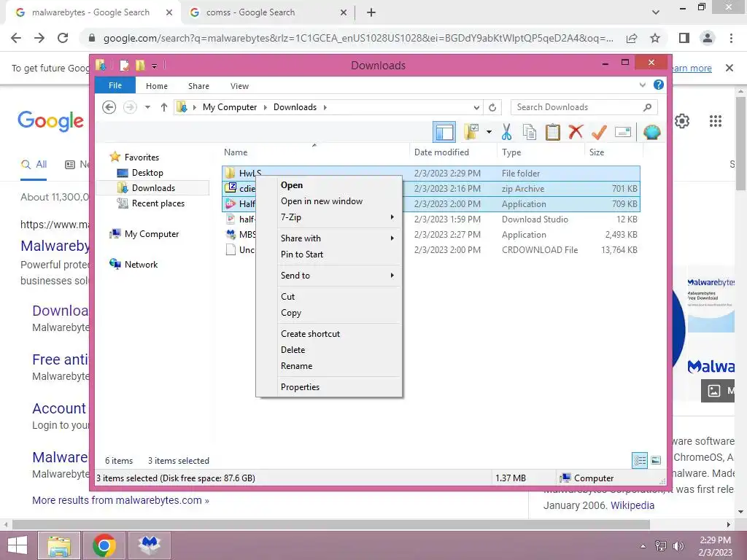Expand the folder options dropdown arrow
The height and width of the screenshot is (560, 747).
(489, 132)
